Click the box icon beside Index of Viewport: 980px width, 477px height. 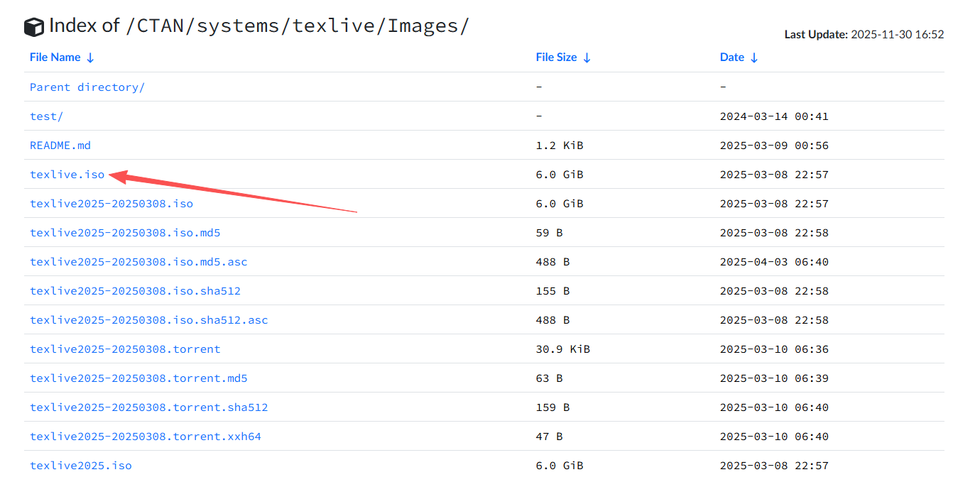[33, 27]
